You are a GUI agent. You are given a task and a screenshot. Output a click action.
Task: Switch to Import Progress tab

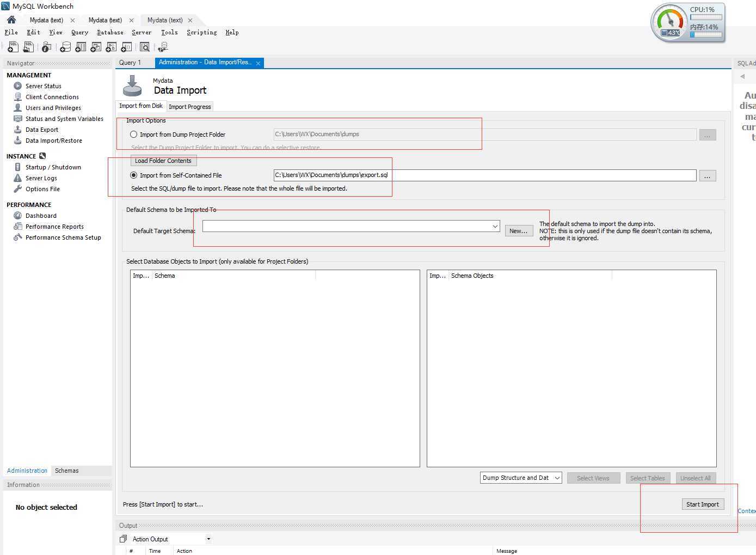coord(190,107)
